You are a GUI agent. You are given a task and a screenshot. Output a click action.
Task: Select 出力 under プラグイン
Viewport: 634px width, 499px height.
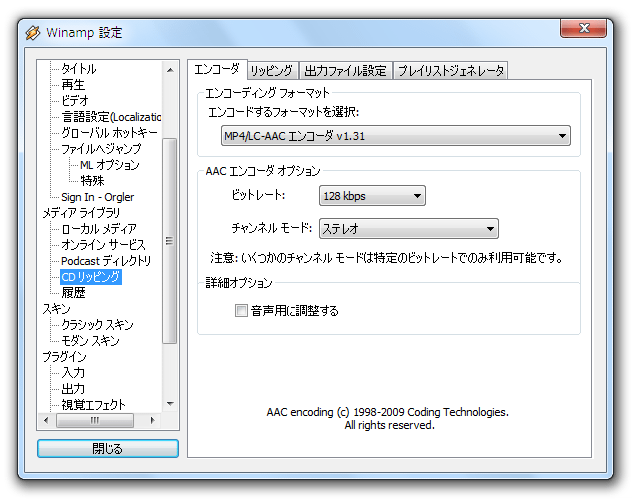tap(73, 389)
